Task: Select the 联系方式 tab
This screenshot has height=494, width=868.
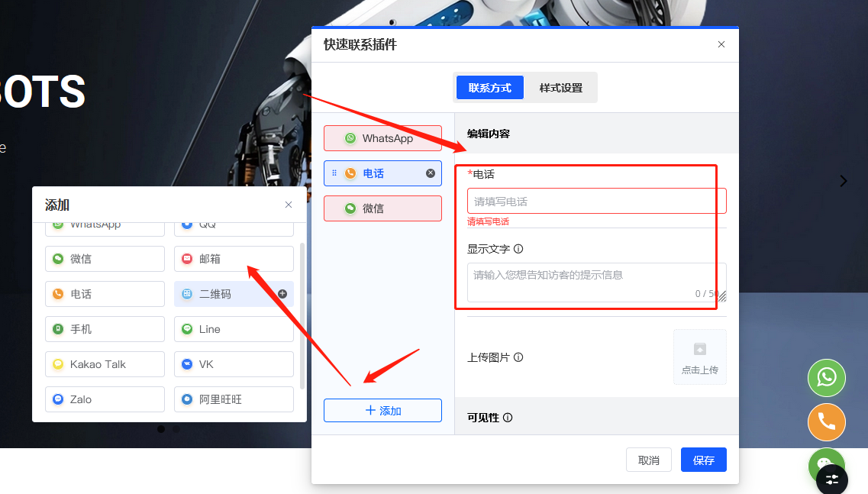Action: coord(490,88)
